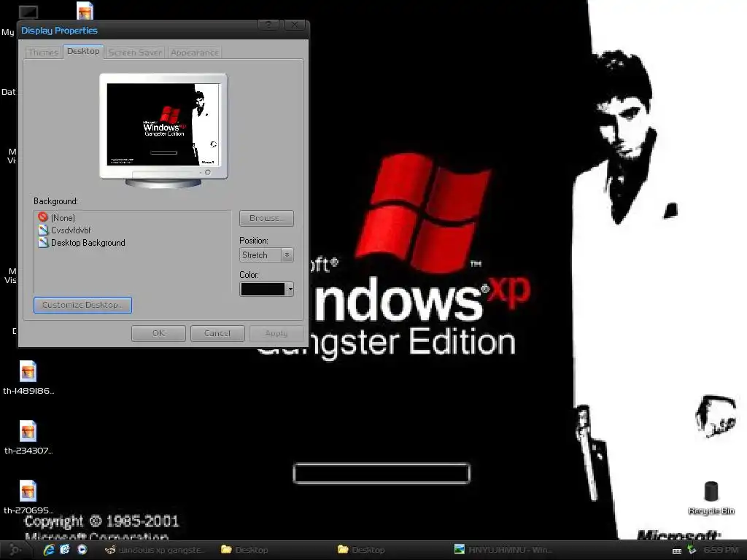Click the Cvsdvfdvbf image file icon
Screen dimensions: 747x560
pyautogui.click(x=43, y=230)
